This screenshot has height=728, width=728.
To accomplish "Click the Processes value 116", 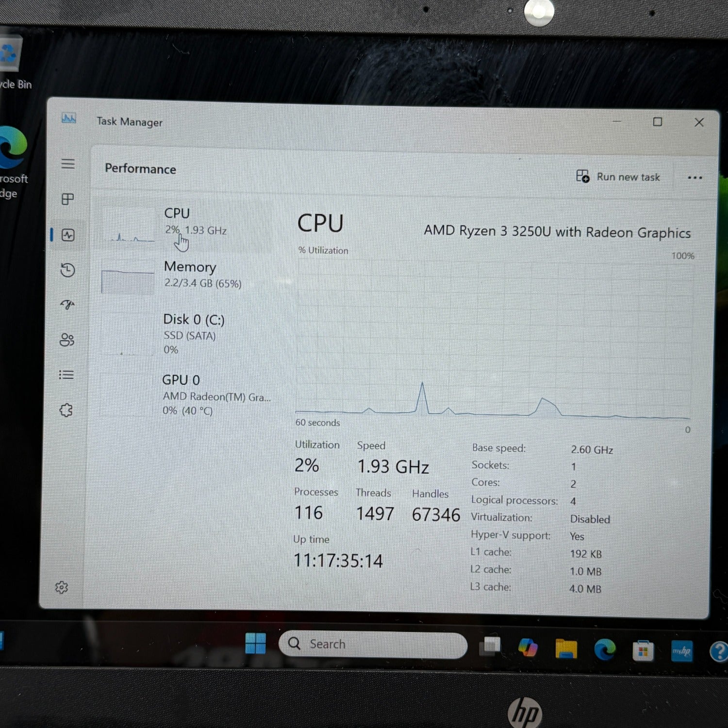I will point(309,513).
